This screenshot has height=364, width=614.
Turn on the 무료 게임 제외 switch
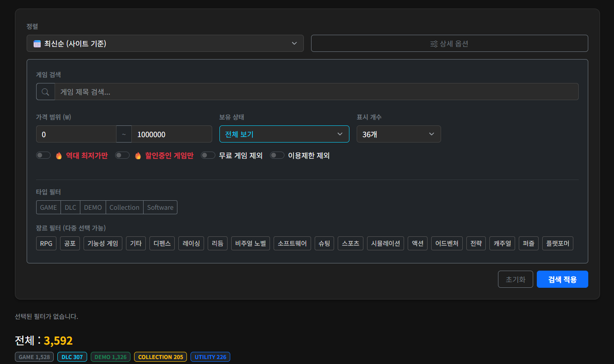(x=208, y=156)
